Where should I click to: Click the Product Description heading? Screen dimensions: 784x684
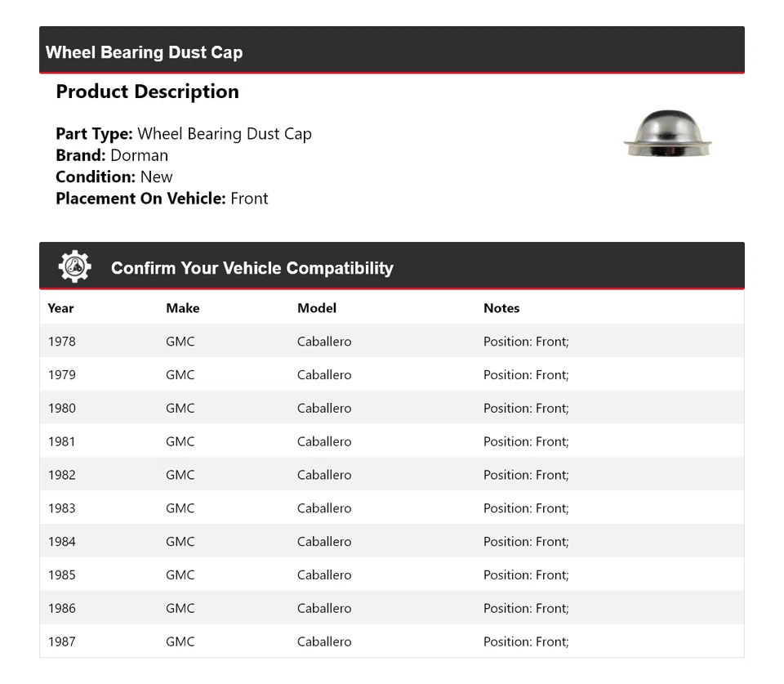click(147, 92)
